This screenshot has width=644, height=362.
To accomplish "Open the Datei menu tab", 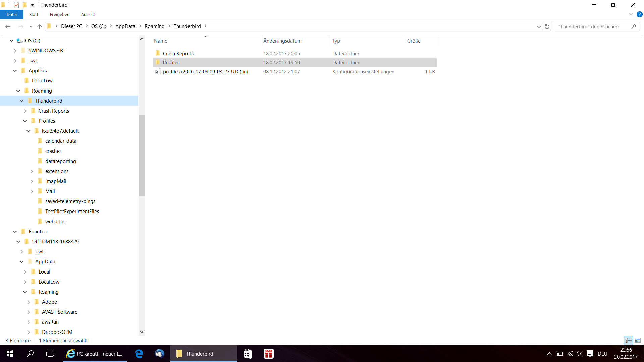I will click(12, 14).
